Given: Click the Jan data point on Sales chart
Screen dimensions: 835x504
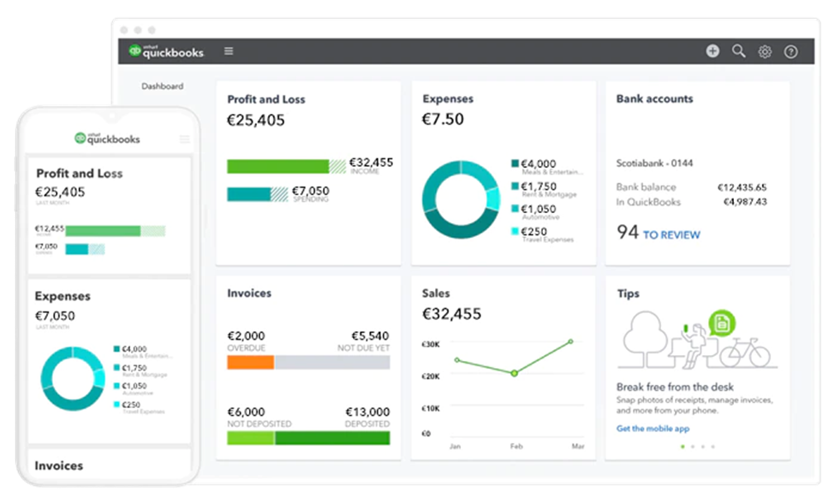Looking at the screenshot, I should coord(457,360).
